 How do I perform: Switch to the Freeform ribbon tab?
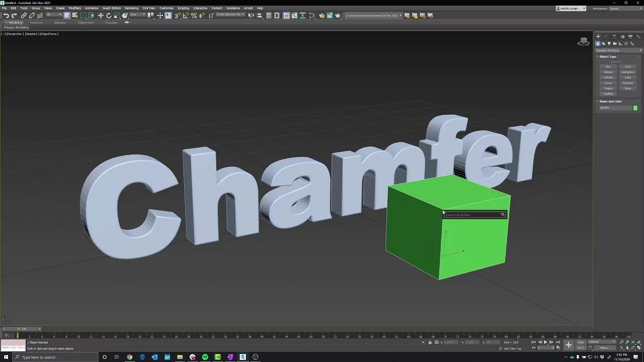(x=36, y=23)
